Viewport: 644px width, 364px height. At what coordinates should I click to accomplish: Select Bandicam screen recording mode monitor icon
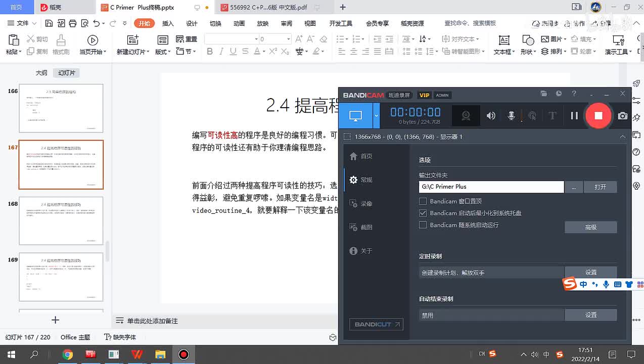click(x=355, y=116)
